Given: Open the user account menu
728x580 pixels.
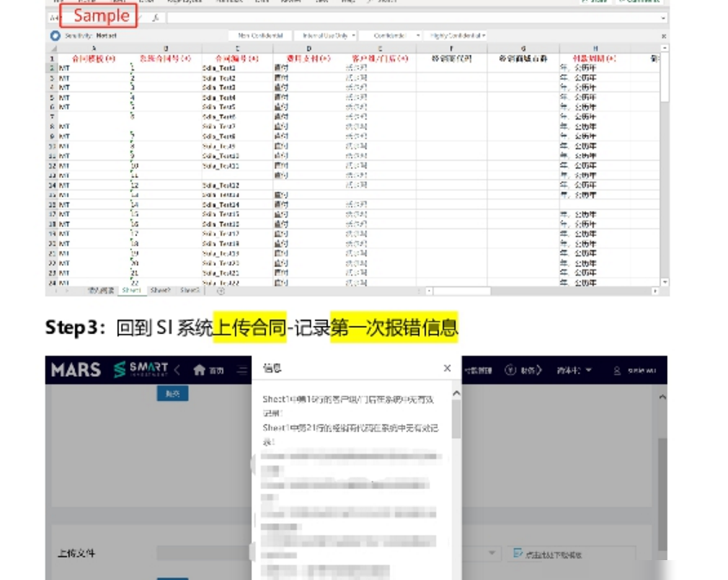Looking at the screenshot, I should point(635,371).
